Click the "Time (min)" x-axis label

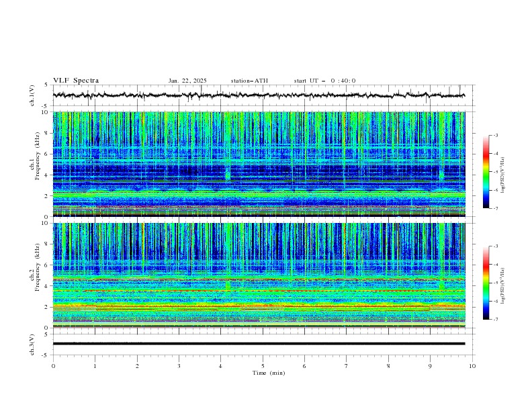269,373
